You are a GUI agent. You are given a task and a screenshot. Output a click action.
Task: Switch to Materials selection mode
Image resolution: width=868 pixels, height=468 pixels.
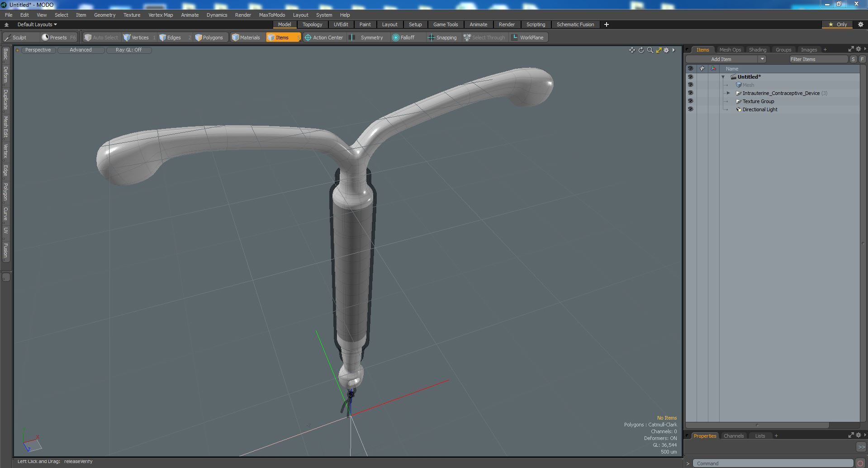(x=247, y=38)
